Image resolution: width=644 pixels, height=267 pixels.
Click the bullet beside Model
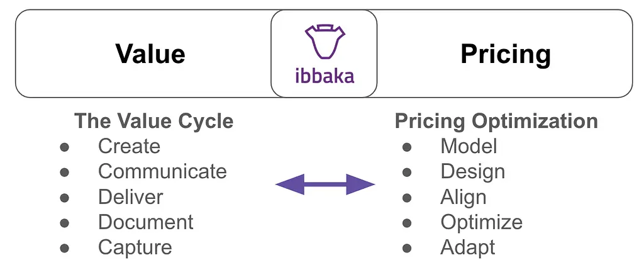click(x=407, y=147)
